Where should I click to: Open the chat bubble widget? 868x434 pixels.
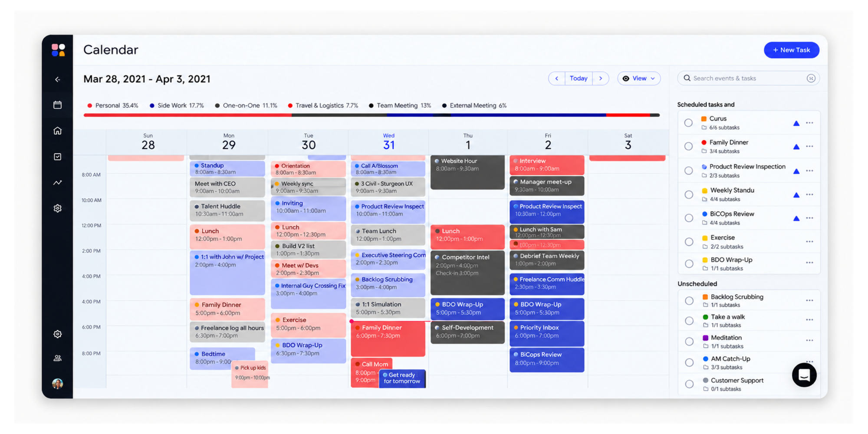click(804, 375)
